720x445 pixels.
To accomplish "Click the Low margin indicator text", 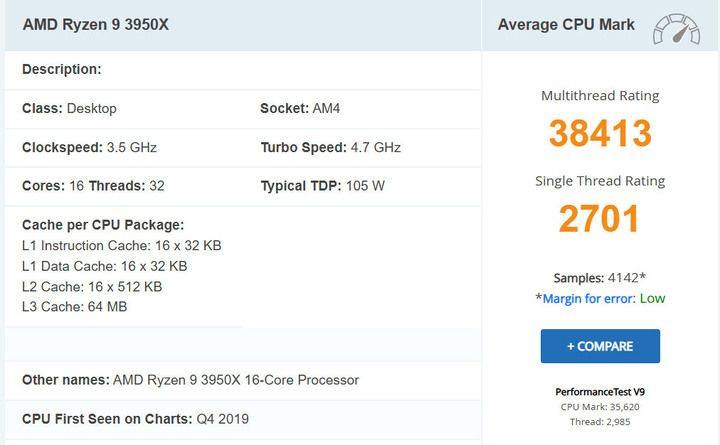I will click(x=652, y=299).
